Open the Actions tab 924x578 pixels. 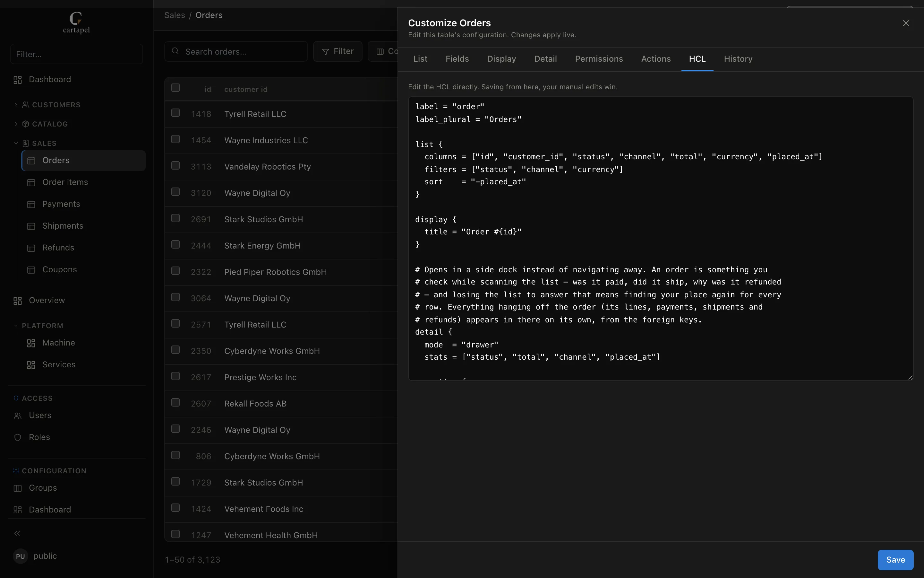click(x=655, y=59)
